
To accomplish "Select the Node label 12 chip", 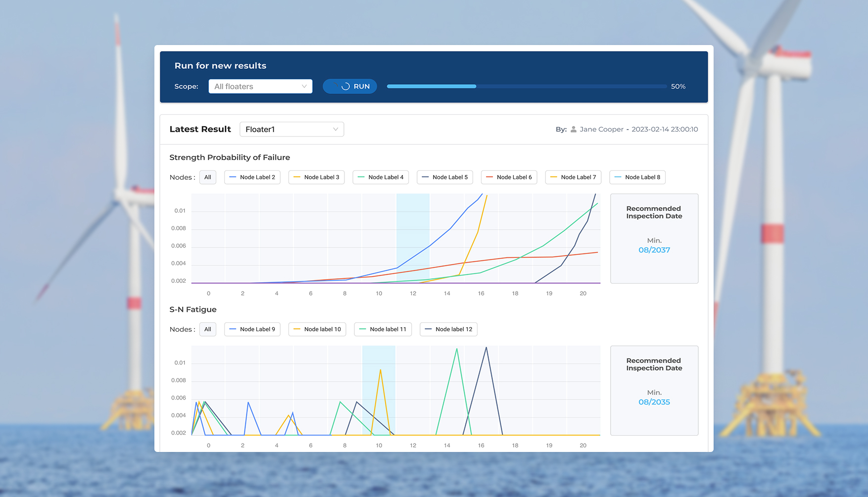I will [x=448, y=329].
